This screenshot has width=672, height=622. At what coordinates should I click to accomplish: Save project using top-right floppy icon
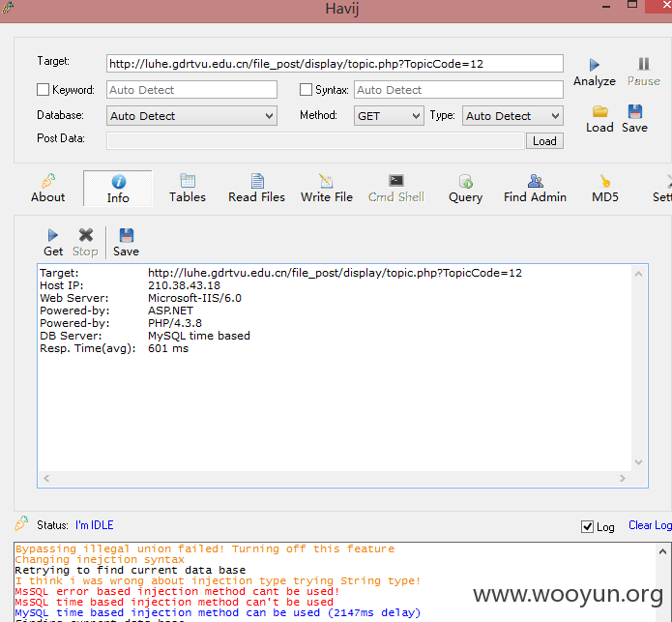pyautogui.click(x=634, y=119)
